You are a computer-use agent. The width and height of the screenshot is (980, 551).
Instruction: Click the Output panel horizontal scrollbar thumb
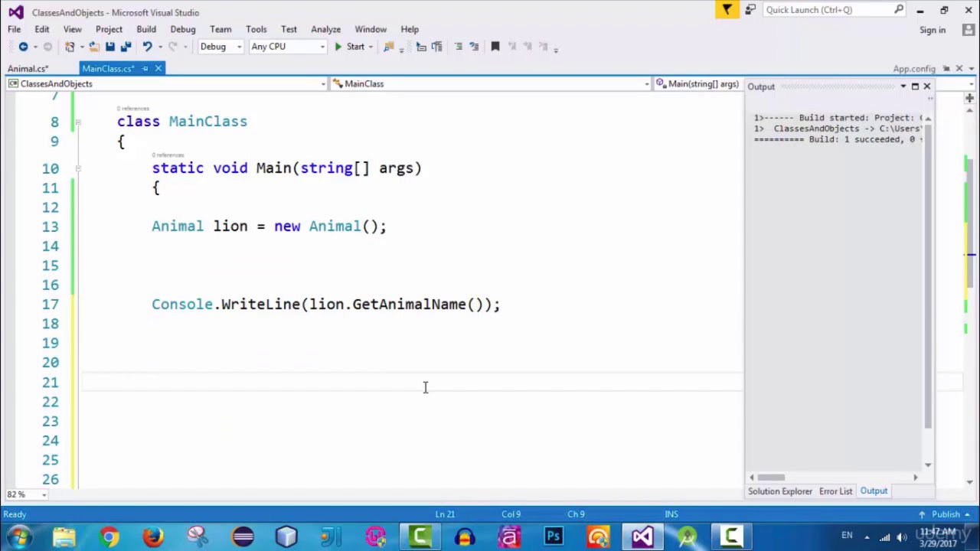tap(771, 478)
